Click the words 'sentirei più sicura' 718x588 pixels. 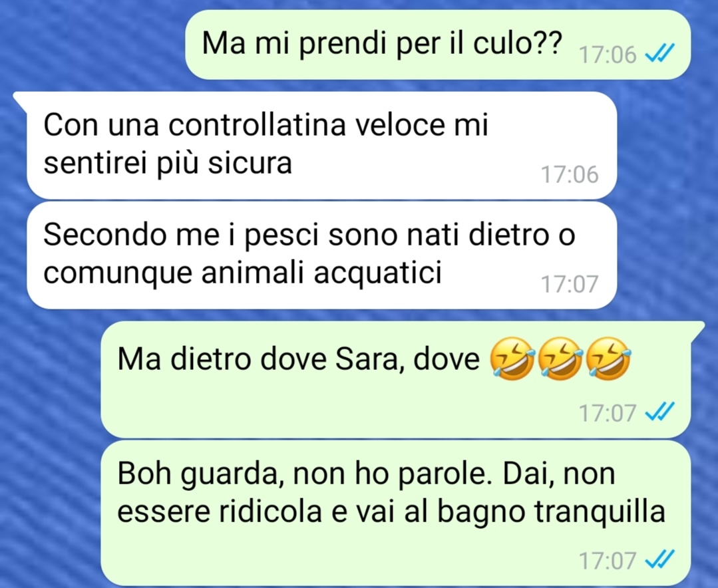click(168, 164)
